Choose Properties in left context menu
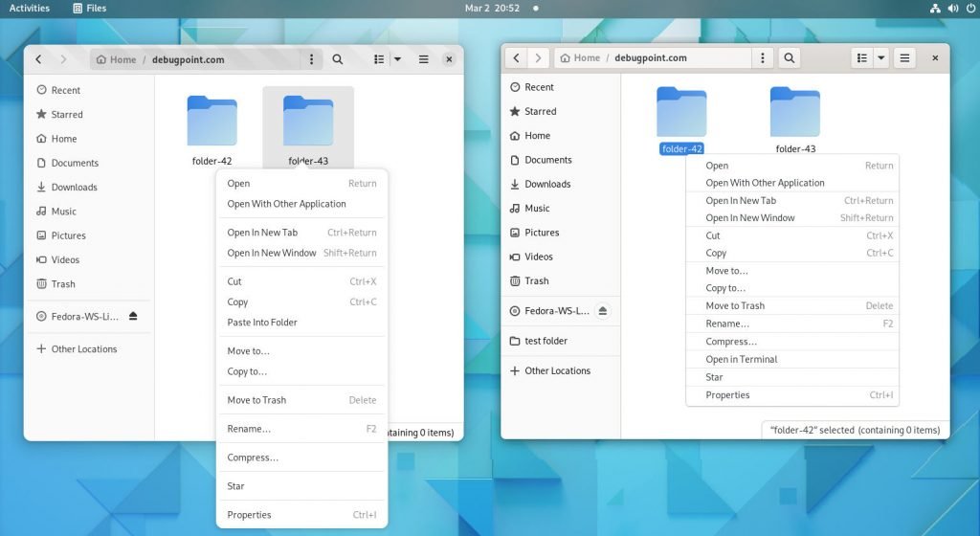The width and height of the screenshot is (980, 536). point(301,515)
